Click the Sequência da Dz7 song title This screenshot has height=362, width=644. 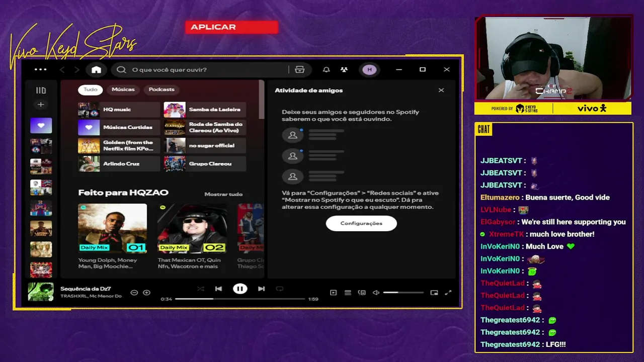86,289
